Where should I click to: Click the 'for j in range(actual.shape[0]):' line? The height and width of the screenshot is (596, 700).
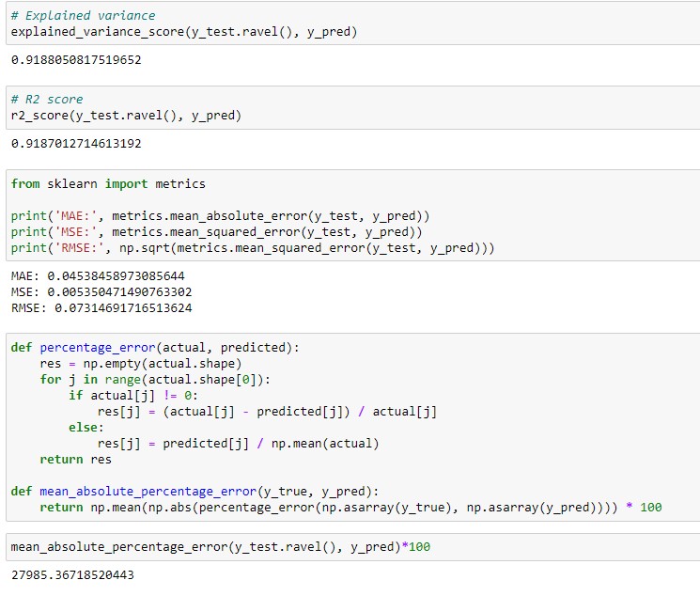(155, 380)
